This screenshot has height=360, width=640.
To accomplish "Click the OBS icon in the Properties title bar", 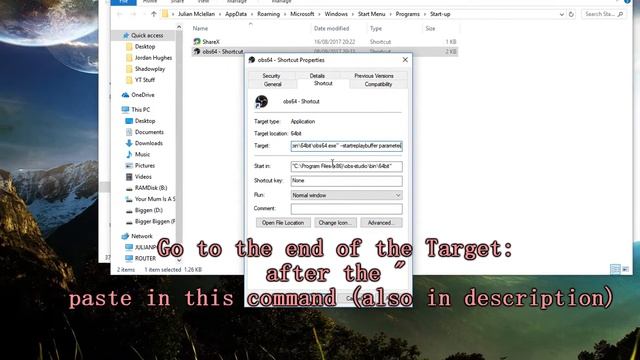I will tap(252, 60).
